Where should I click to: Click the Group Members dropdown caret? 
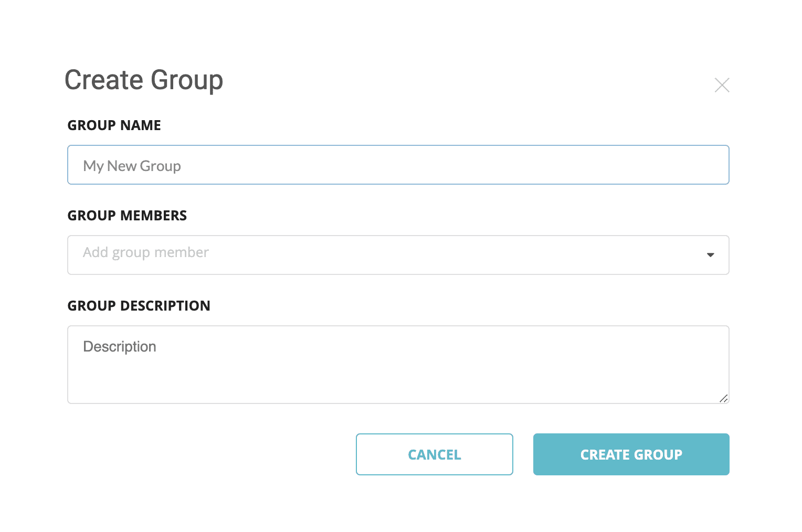(710, 255)
